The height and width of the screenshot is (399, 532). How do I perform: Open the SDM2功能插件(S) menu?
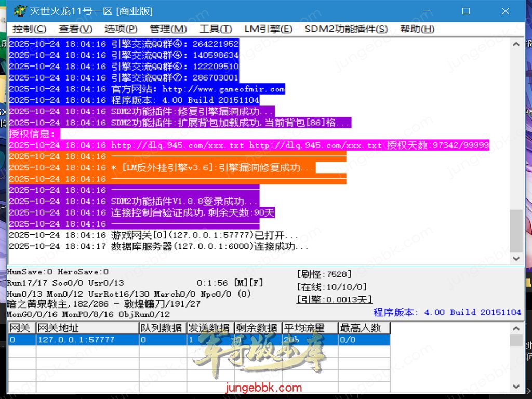point(346,29)
